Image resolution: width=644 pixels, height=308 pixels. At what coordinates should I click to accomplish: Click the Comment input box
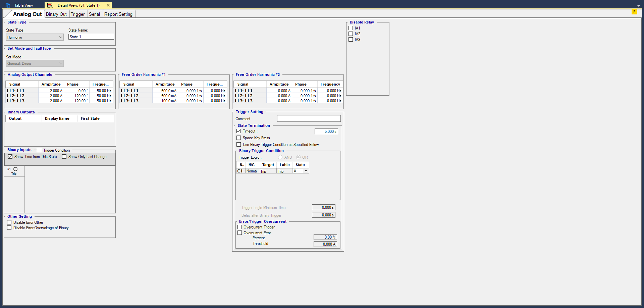coord(309,119)
